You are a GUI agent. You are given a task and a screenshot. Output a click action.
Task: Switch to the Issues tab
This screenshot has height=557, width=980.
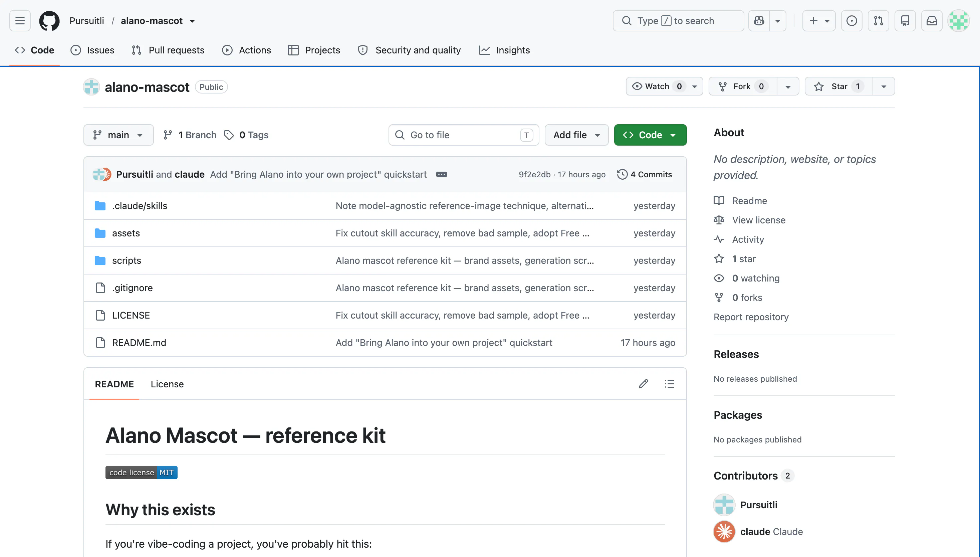pyautogui.click(x=92, y=50)
